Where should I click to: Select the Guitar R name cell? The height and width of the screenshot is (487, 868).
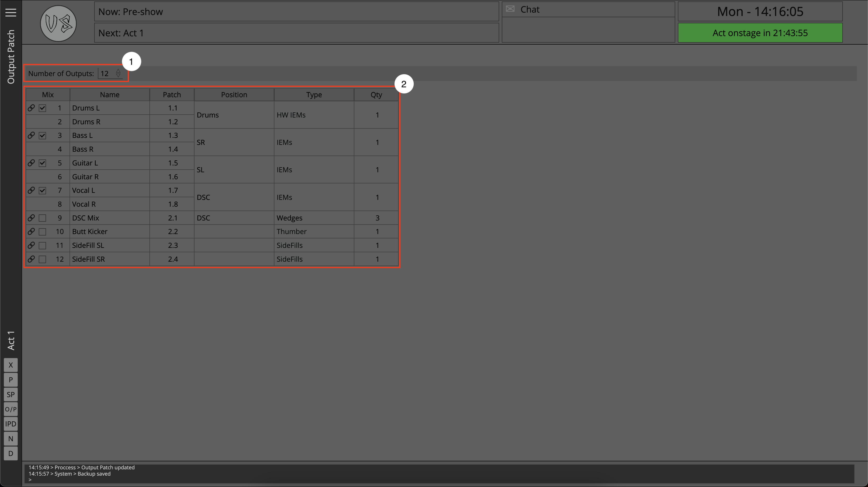coord(110,177)
